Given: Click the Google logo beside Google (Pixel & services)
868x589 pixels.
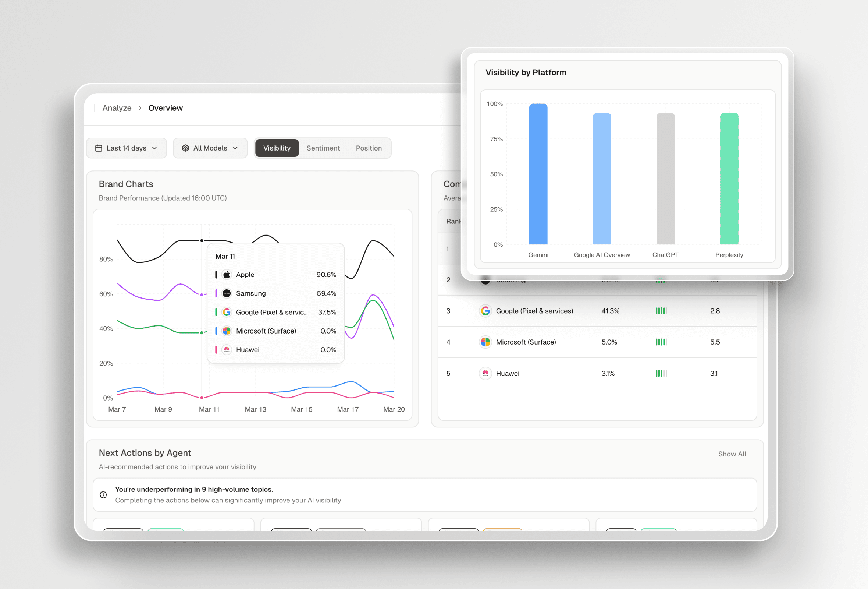Looking at the screenshot, I should tap(485, 311).
